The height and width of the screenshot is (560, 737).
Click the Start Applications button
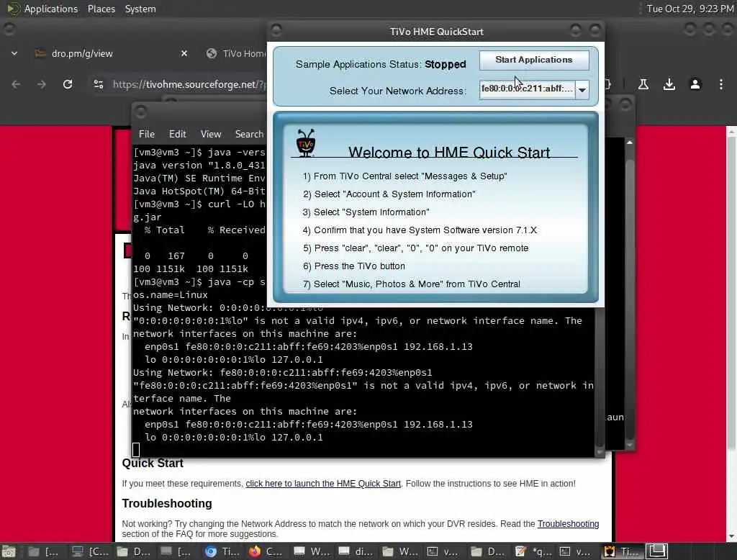point(534,60)
